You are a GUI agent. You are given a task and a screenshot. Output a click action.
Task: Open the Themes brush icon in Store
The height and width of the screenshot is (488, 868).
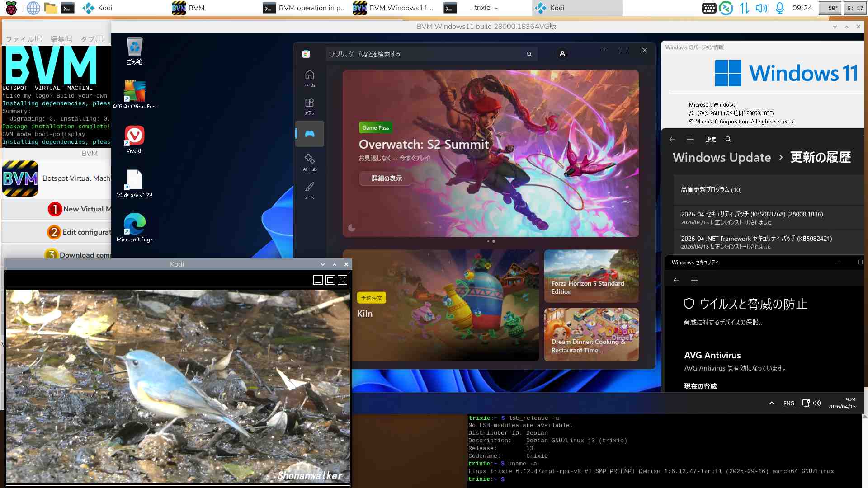coord(310,190)
